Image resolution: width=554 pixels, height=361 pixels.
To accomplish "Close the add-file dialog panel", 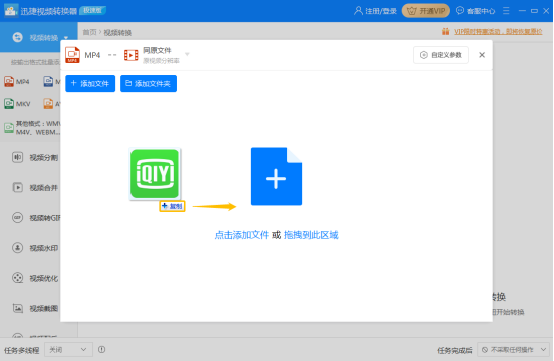I will point(482,55).
